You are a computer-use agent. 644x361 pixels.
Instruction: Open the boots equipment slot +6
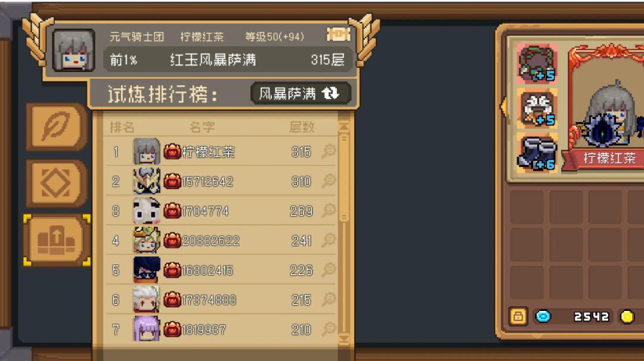(537, 153)
